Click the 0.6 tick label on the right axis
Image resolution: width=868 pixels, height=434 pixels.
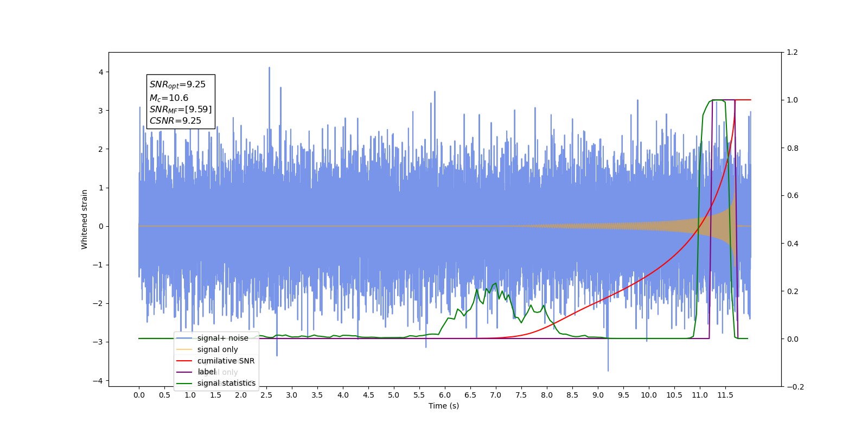793,196
